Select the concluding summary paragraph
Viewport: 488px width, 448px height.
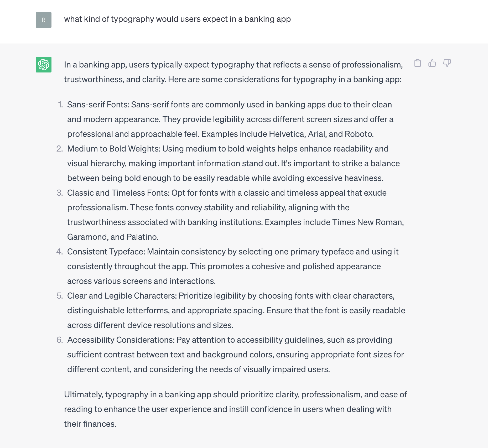[x=235, y=409]
